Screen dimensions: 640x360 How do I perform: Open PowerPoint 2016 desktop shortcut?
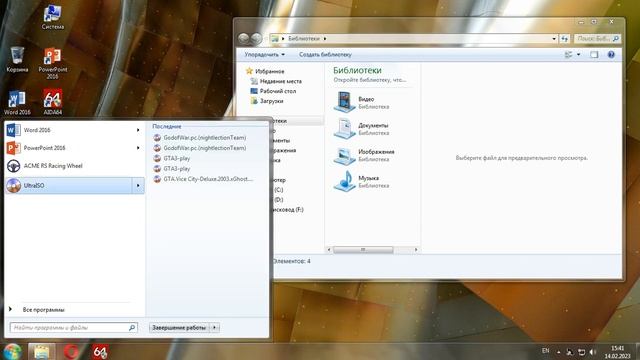[53, 63]
